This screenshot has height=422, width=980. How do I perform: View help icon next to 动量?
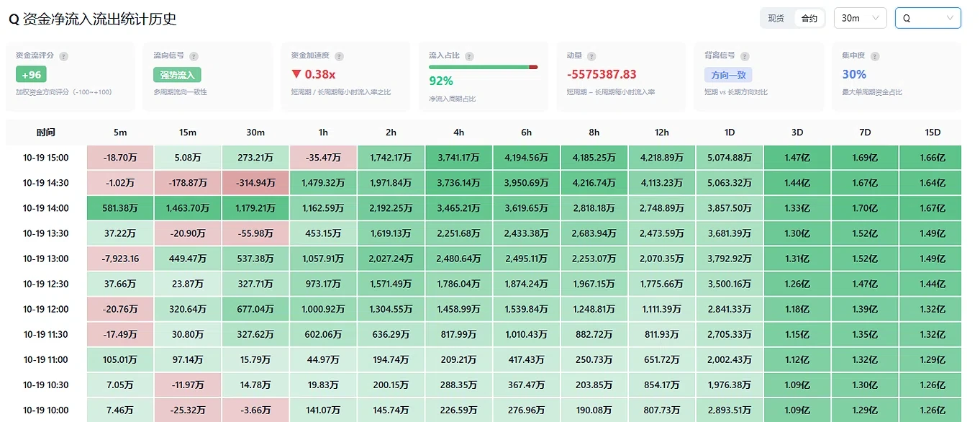[x=591, y=56]
